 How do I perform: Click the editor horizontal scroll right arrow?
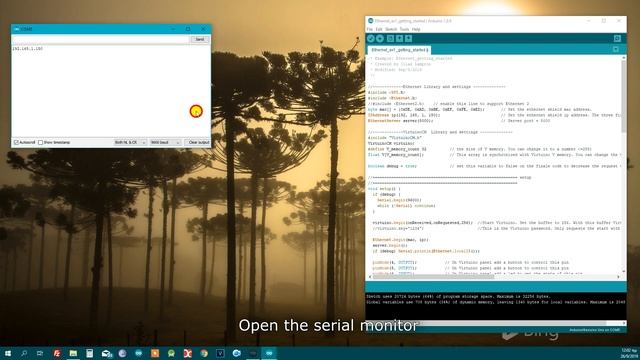[618, 277]
